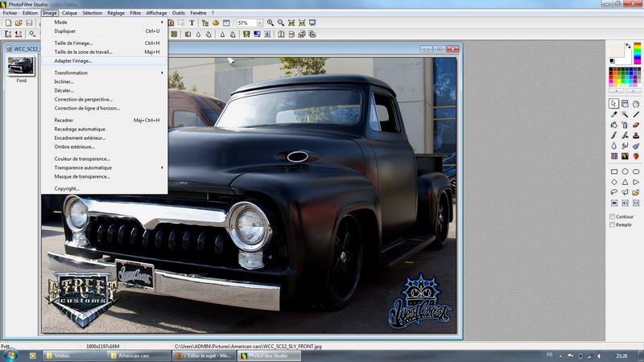The image size is (644, 362).
Task: Select Dupliquer menu entry
Action: coord(105,31)
